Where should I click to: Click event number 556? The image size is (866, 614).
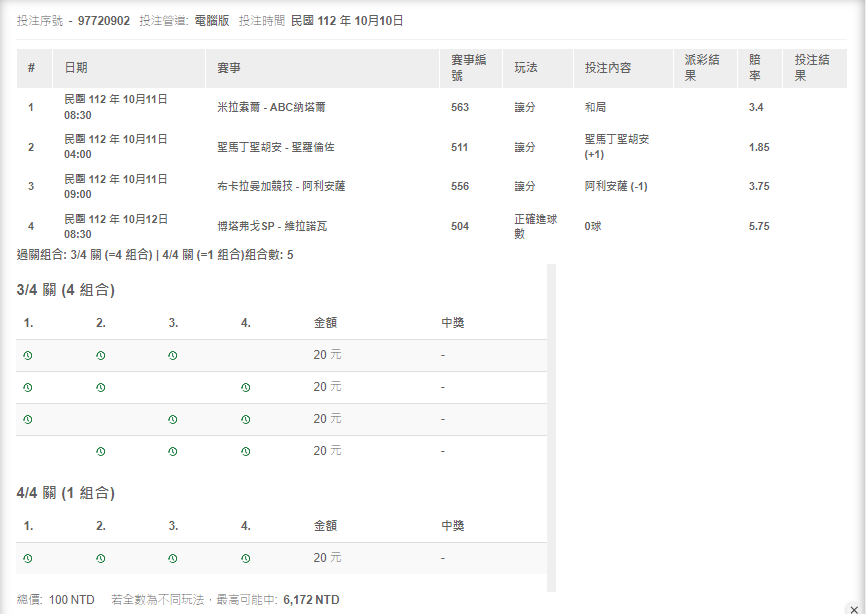click(460, 187)
